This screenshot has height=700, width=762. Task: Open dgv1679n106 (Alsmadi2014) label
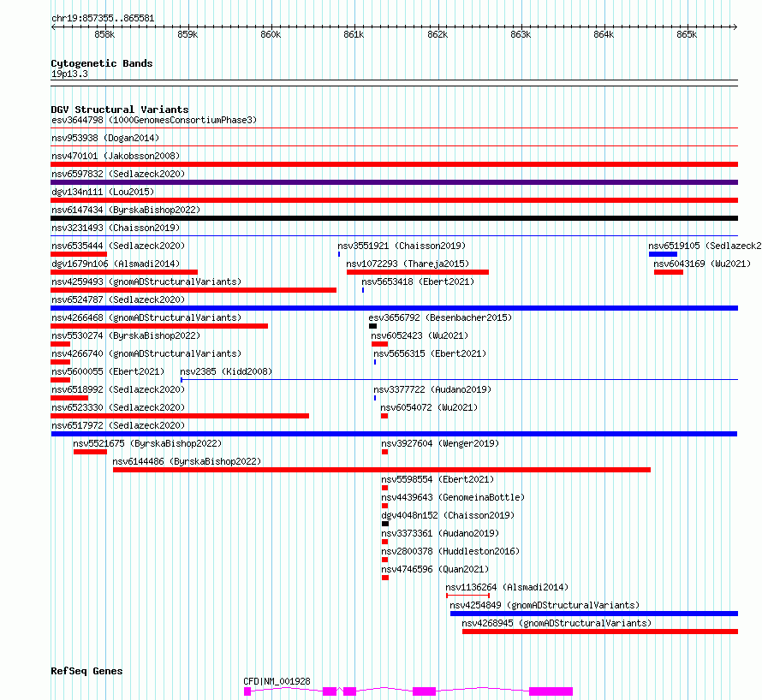pos(116,264)
